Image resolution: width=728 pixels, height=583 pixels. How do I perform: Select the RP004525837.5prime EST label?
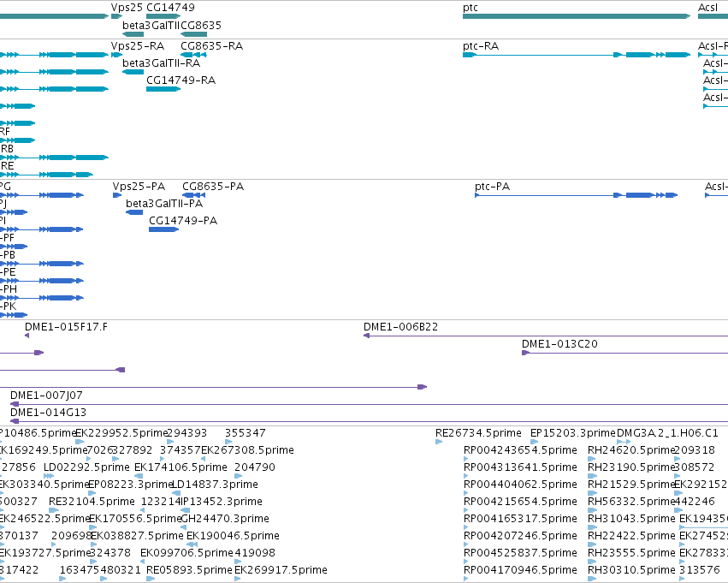[520, 553]
